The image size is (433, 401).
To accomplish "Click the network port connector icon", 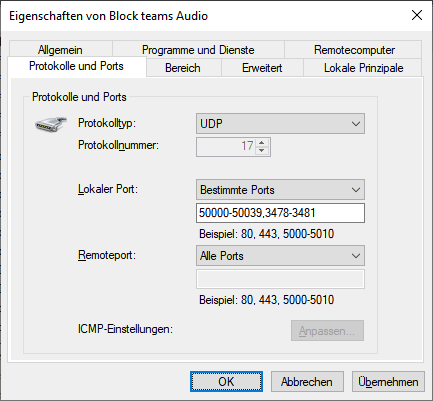I will click(51, 124).
